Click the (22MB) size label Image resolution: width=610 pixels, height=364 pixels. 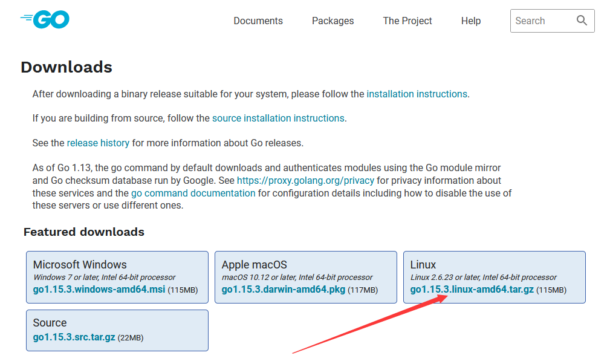tap(131, 338)
